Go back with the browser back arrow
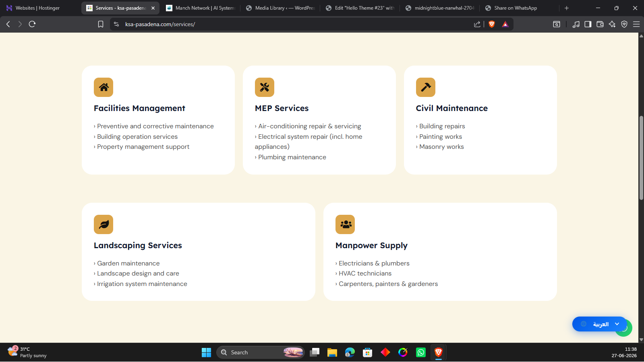The height and width of the screenshot is (362, 644). [x=8, y=24]
